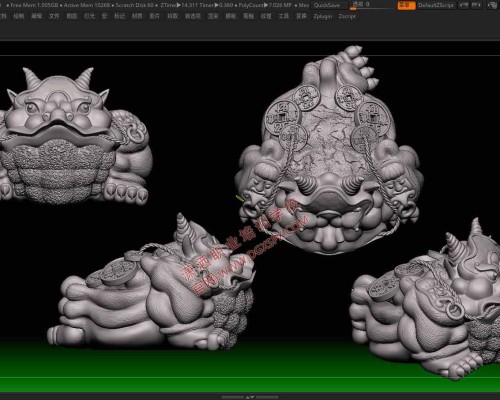Open the 文件 (File) menu
This screenshot has width=500, height=400.
(x=54, y=16)
